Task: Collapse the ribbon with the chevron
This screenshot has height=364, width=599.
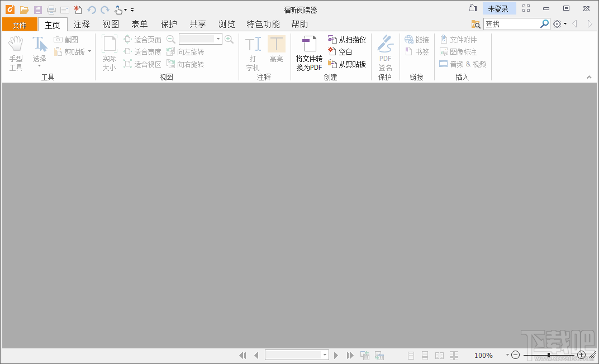Action: pyautogui.click(x=590, y=77)
